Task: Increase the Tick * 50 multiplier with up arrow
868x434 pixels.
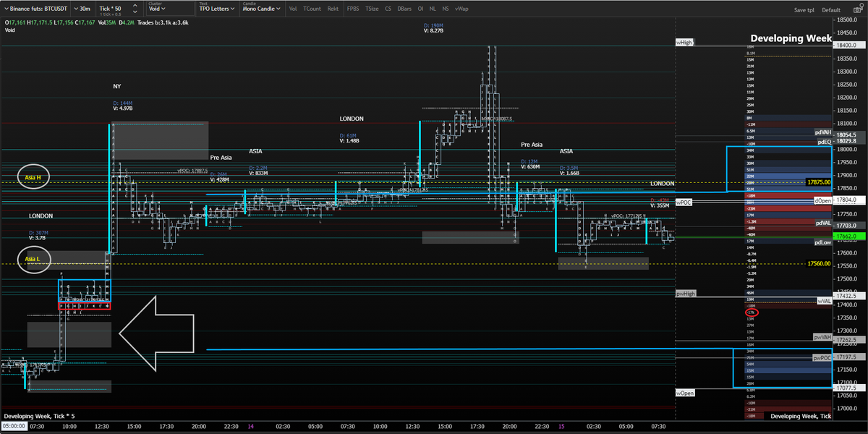Action: [134, 6]
